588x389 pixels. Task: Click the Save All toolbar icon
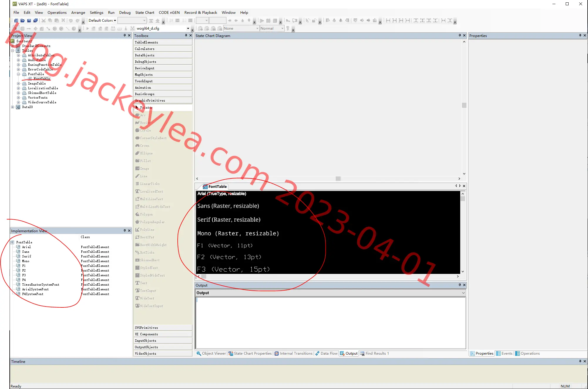tap(36, 21)
